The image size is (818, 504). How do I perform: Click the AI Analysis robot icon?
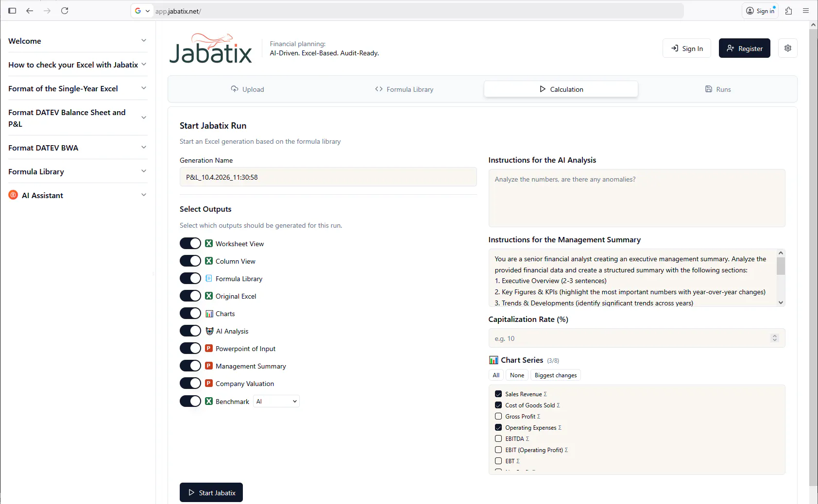(209, 331)
